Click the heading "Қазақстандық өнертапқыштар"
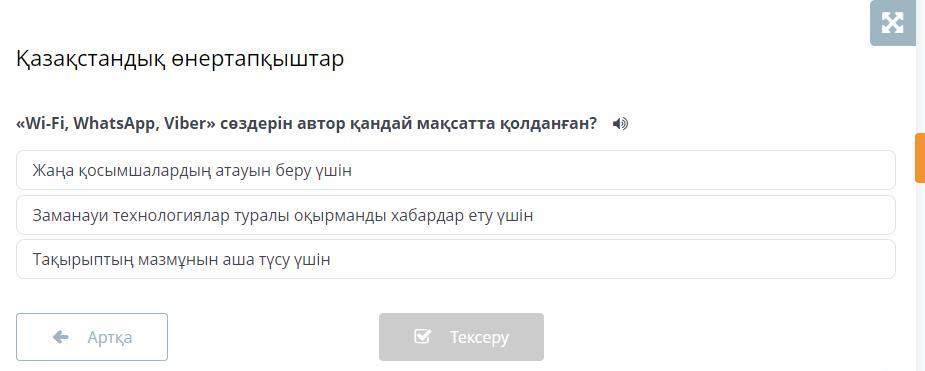 [x=180, y=59]
